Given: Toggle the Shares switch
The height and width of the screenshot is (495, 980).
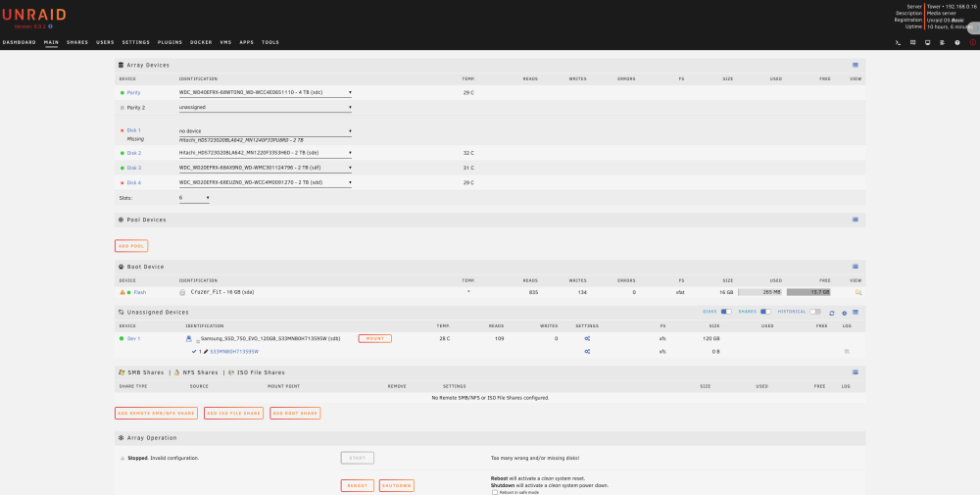Looking at the screenshot, I should [x=765, y=312].
